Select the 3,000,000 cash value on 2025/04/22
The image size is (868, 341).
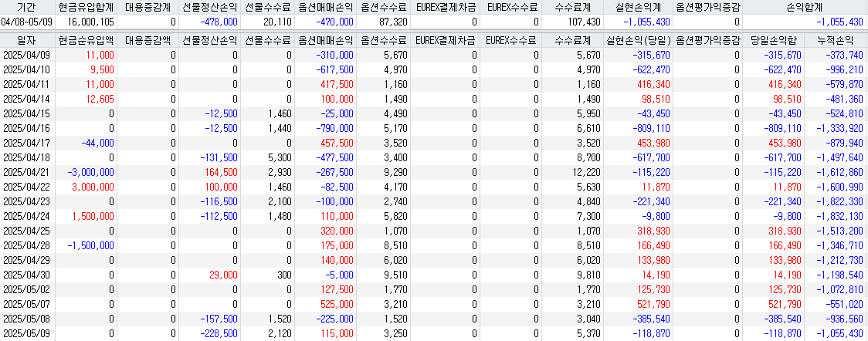pos(93,187)
